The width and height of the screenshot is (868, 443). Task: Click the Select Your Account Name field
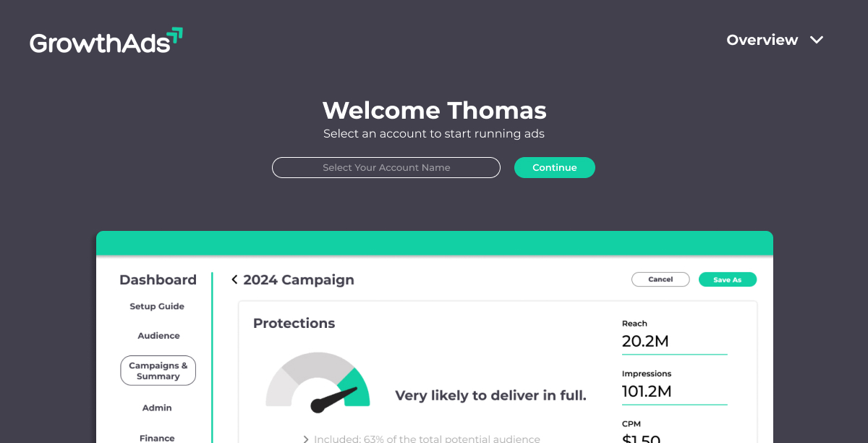386,167
